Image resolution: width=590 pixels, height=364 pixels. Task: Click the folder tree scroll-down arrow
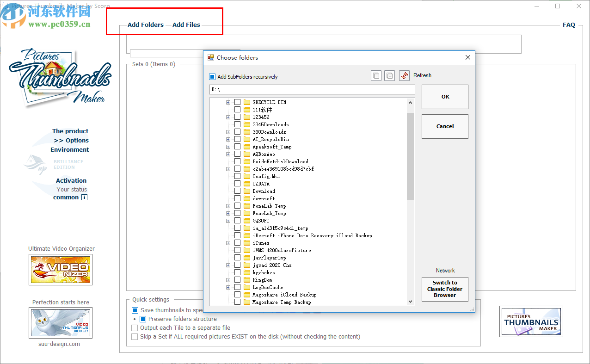point(410,302)
